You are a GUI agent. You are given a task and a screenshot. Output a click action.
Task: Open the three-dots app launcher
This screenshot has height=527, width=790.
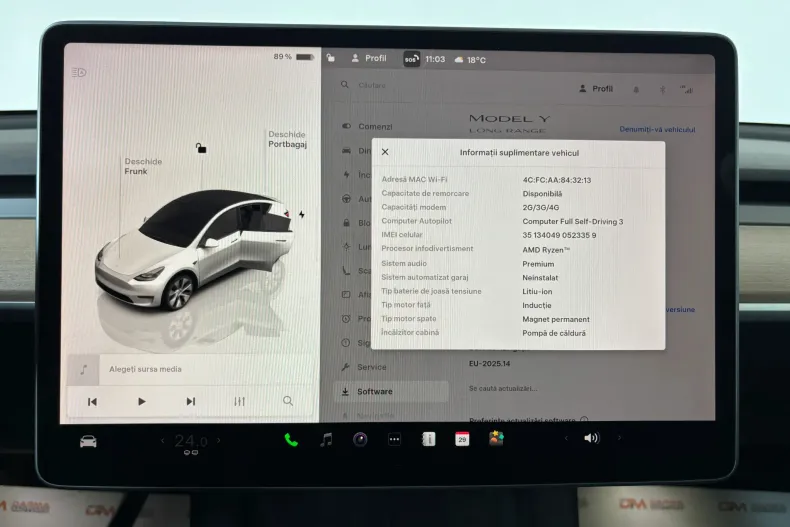[x=394, y=440]
